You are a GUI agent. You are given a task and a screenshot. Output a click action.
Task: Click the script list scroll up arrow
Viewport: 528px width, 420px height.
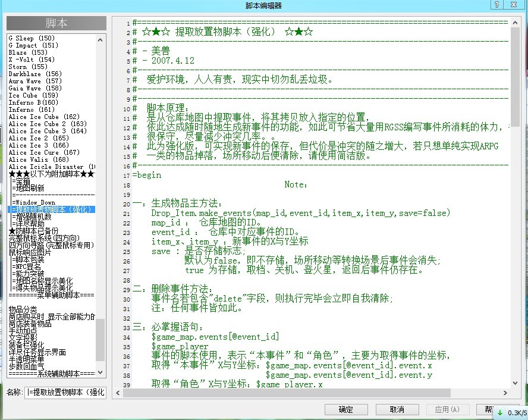tap(100, 40)
